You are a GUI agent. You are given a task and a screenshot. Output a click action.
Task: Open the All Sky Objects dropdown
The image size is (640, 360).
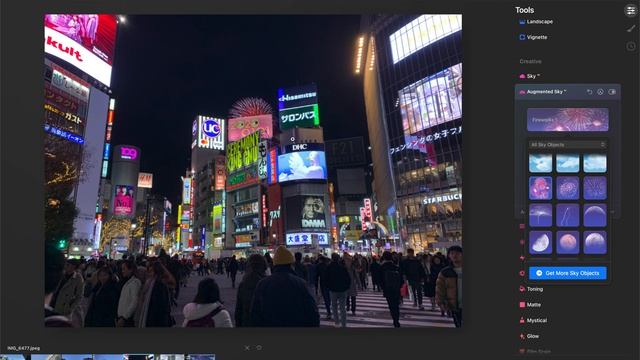(x=567, y=145)
